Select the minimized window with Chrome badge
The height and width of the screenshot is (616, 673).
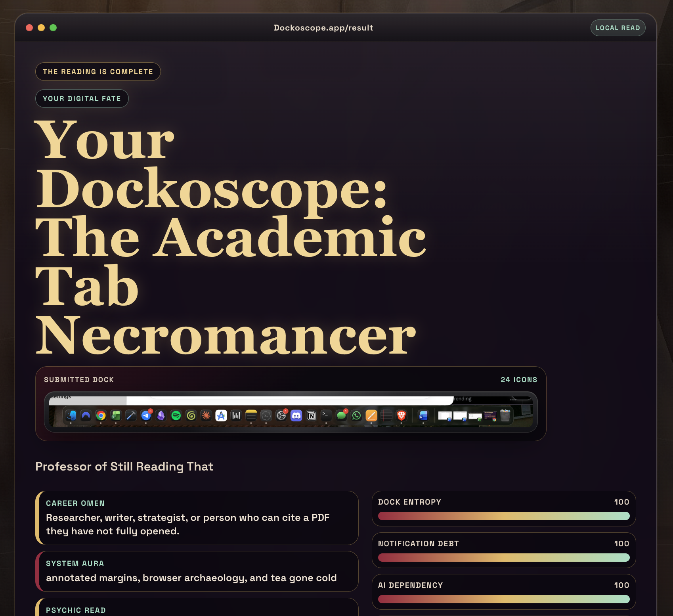tap(490, 416)
